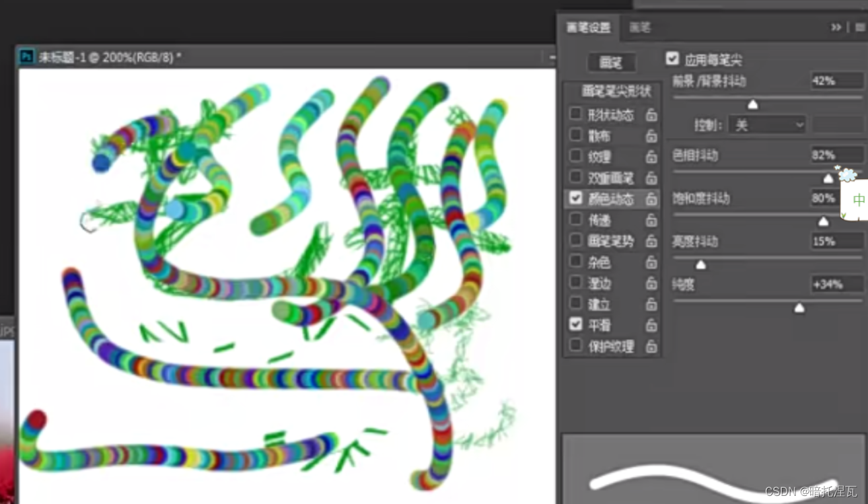Click the 画笔 button
Screen dimensions: 868x504
coord(611,63)
